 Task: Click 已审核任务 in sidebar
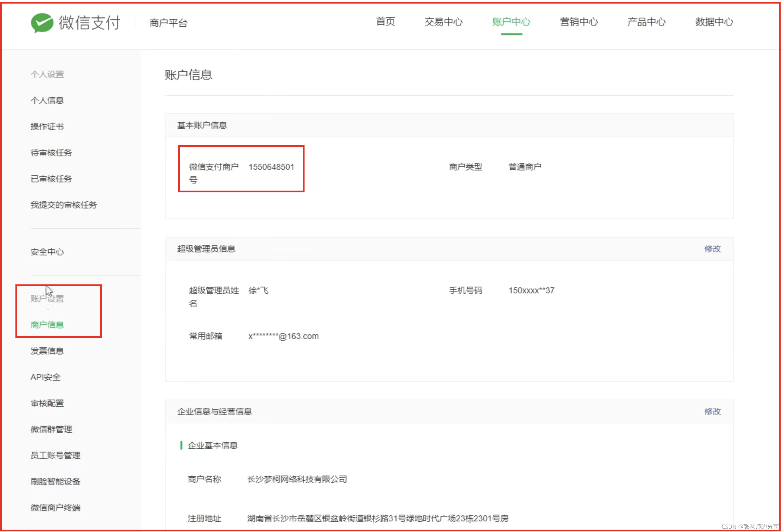[x=51, y=179]
